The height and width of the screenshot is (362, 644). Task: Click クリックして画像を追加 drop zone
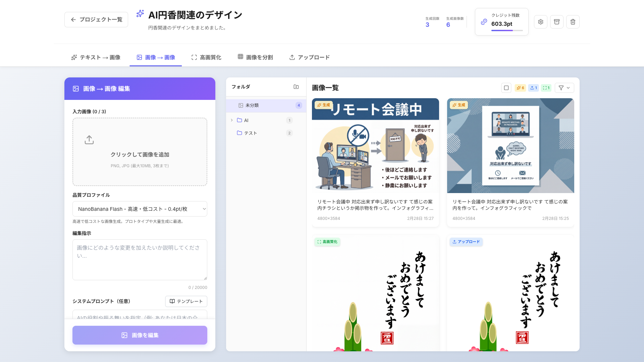tap(140, 152)
